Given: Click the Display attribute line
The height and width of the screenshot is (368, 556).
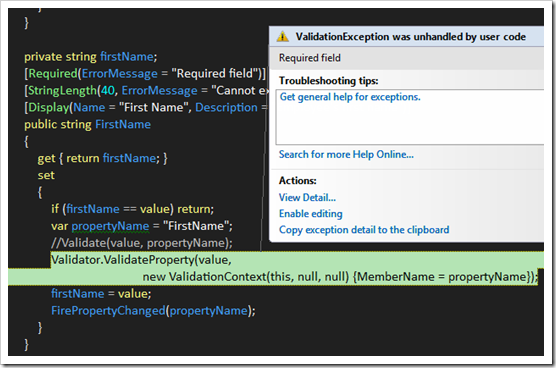Looking at the screenshot, I should click(x=145, y=107).
